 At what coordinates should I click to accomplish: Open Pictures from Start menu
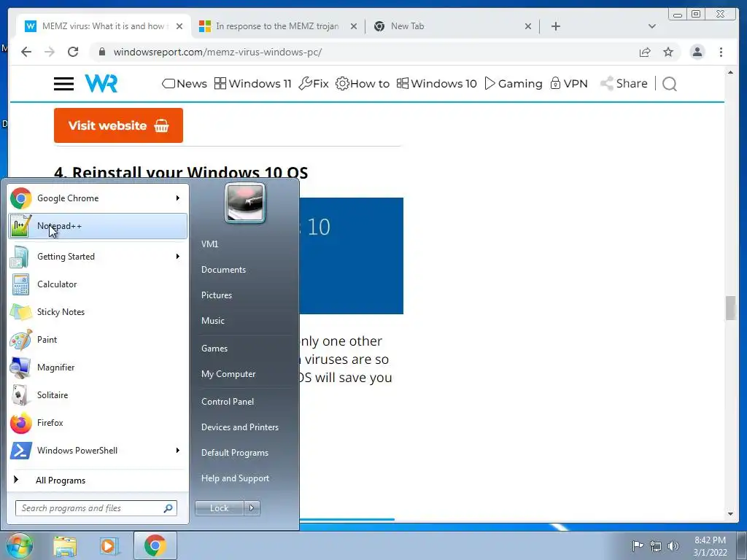(216, 295)
